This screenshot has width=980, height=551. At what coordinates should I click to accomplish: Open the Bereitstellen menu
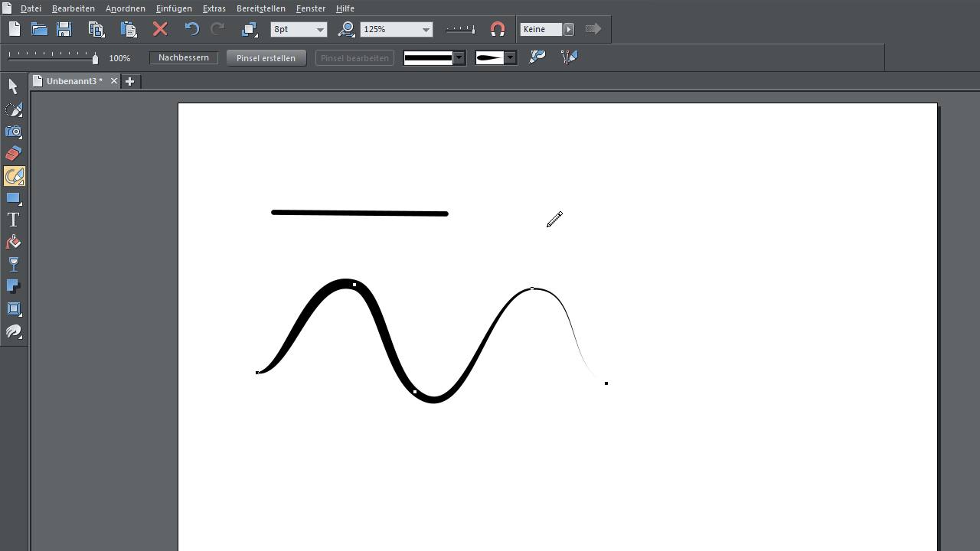click(261, 8)
